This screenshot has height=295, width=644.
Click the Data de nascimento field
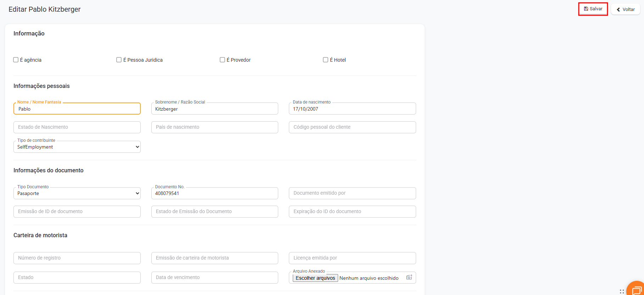352,109
